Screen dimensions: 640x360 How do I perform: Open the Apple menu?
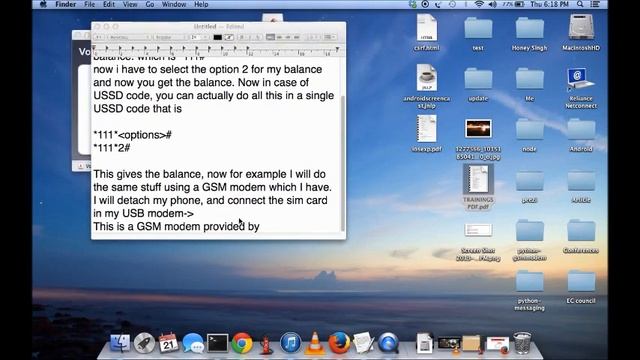click(x=43, y=4)
